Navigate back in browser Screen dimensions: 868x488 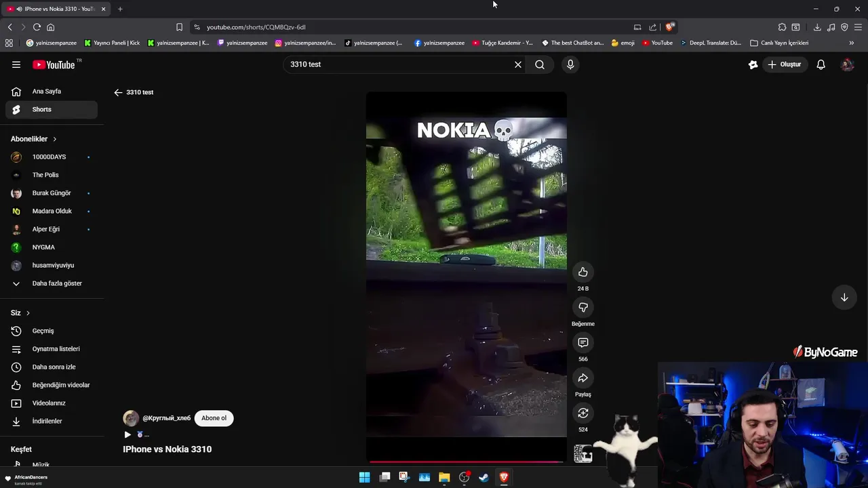(x=9, y=27)
